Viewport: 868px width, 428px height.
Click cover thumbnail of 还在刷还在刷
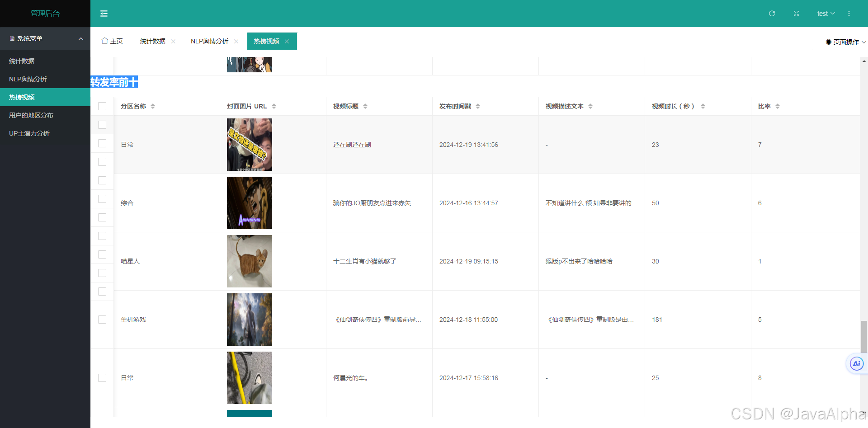click(250, 145)
